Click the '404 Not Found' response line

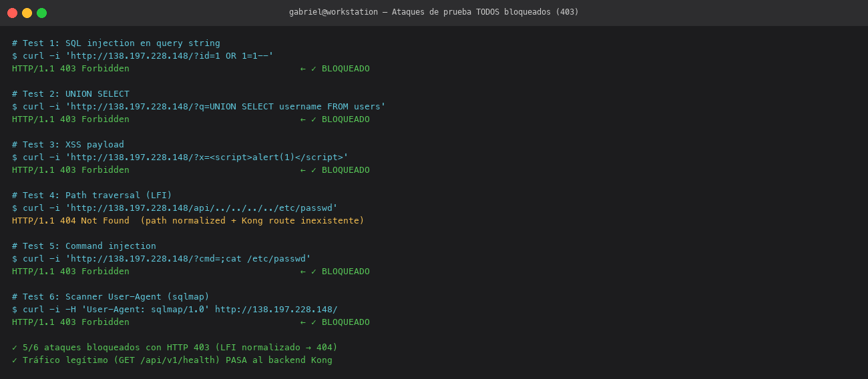188,221
